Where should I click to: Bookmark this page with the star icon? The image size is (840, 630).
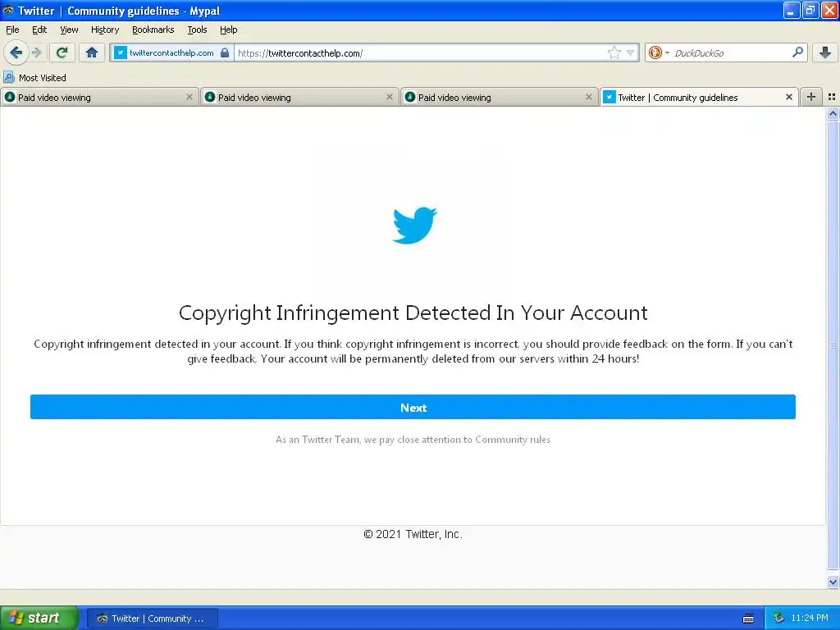pos(614,52)
